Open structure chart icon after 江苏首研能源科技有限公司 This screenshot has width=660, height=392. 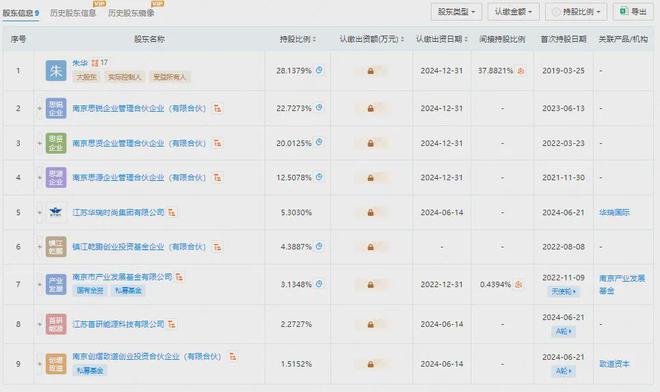coord(172,324)
